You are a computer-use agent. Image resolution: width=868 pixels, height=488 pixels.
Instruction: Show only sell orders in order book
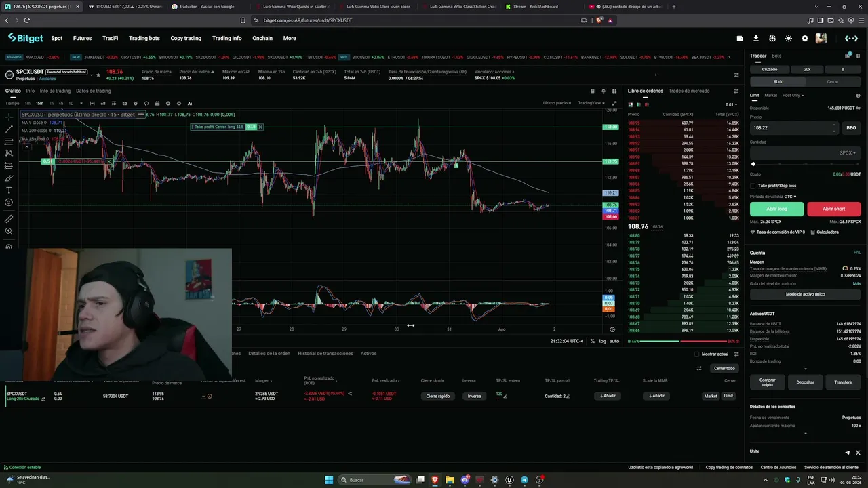pyautogui.click(x=647, y=104)
